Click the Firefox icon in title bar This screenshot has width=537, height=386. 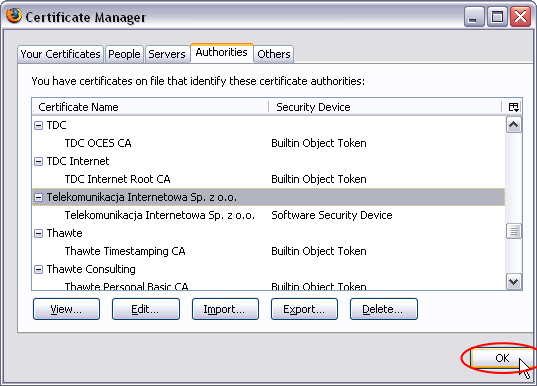tap(13, 16)
